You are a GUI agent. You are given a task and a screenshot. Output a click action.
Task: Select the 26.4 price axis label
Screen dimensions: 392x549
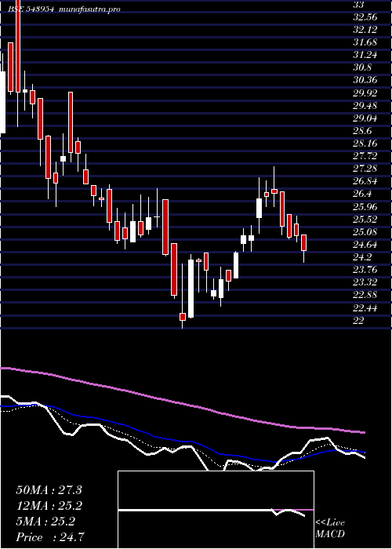362,194
